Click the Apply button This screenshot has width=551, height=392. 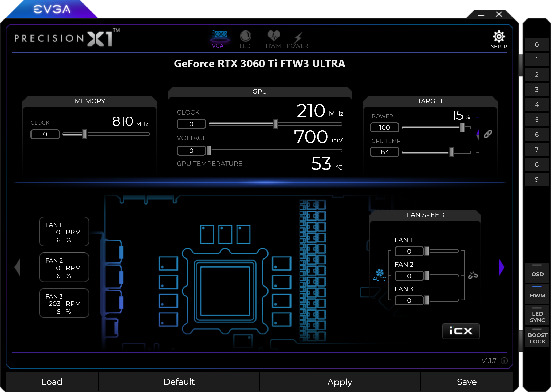(340, 382)
